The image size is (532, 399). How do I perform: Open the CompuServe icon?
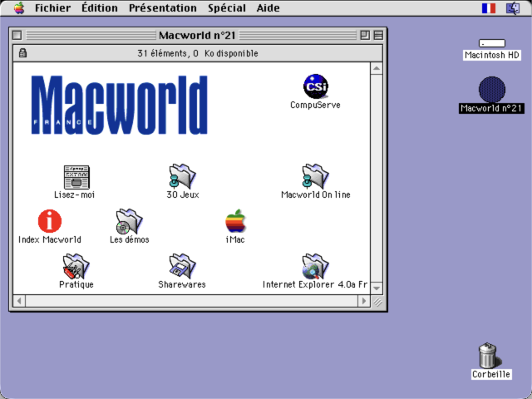pos(316,86)
